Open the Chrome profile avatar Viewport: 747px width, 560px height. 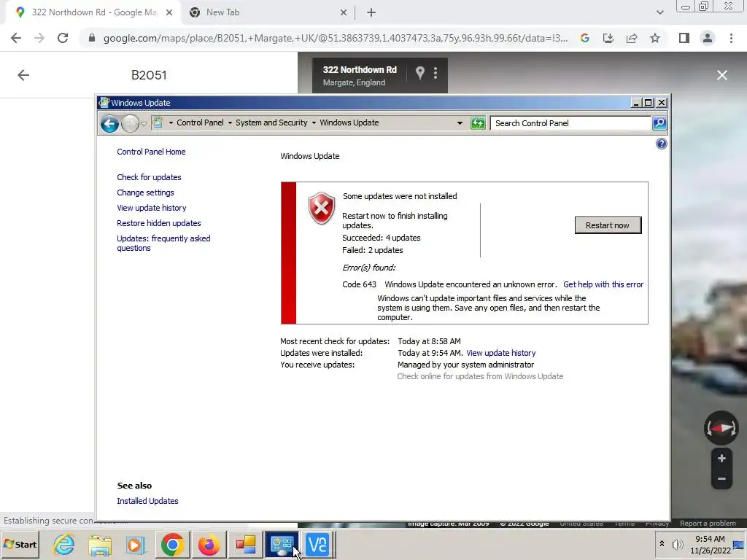[x=708, y=38]
